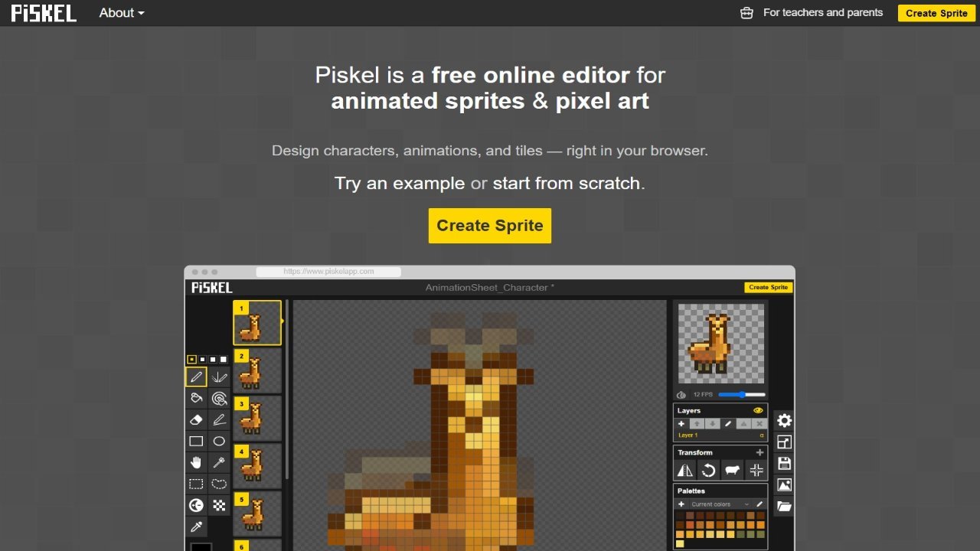Open the Export image icon

[x=784, y=485]
